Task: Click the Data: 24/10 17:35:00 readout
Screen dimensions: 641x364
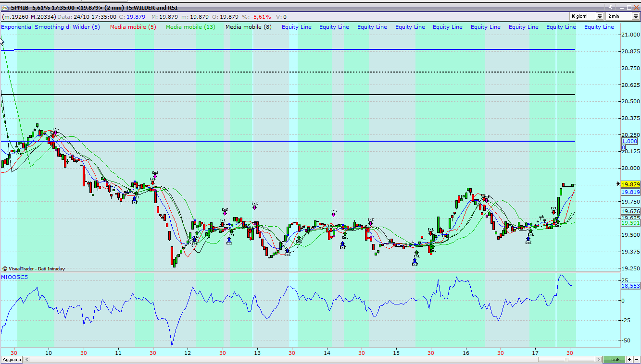Action: [x=87, y=16]
